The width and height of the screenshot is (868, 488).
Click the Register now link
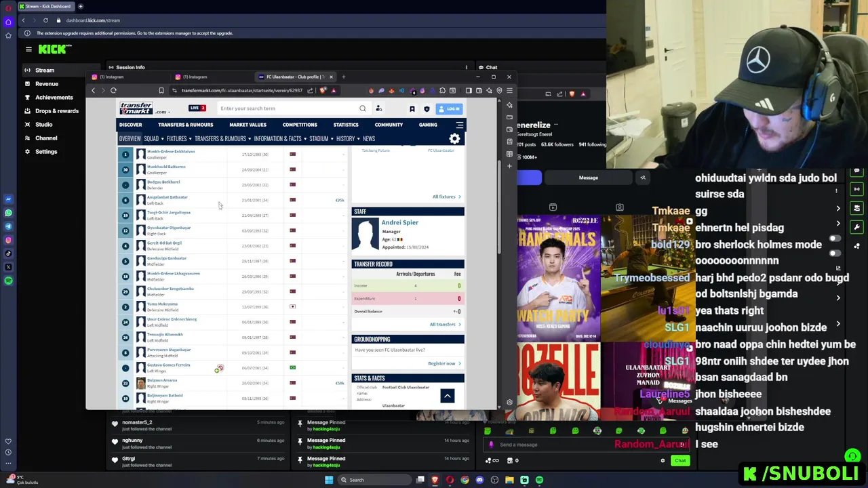tap(444, 363)
